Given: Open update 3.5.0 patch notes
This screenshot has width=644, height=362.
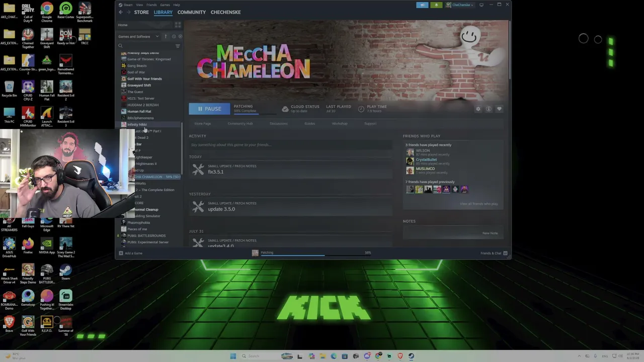Looking at the screenshot, I should pyautogui.click(x=221, y=209).
